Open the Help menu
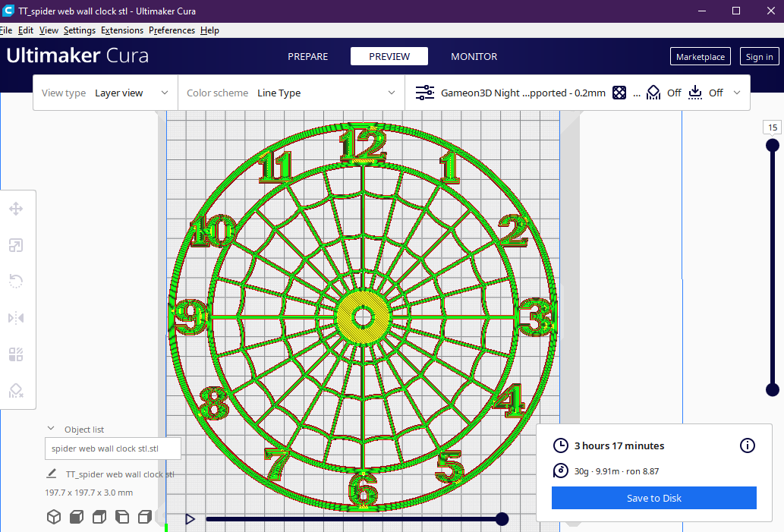The width and height of the screenshot is (784, 532). coord(209,30)
